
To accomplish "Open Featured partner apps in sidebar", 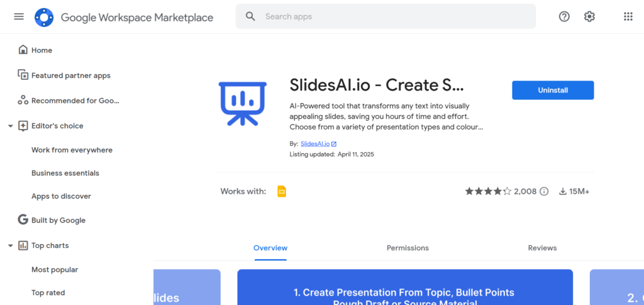I will point(70,75).
